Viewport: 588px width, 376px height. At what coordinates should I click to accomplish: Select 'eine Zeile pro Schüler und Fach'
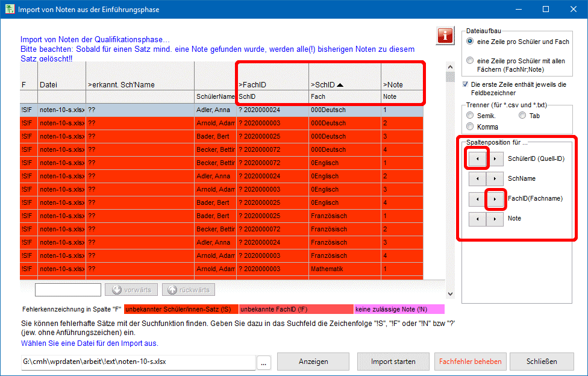coord(471,42)
